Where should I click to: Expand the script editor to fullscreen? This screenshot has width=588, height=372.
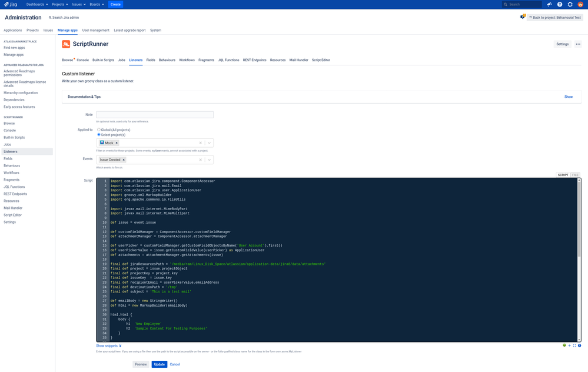point(574,346)
